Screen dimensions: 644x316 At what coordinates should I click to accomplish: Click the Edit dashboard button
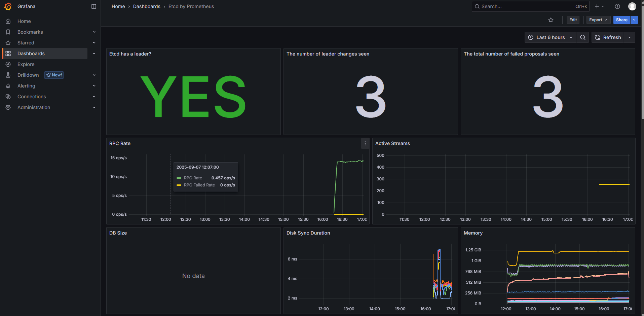point(573,20)
